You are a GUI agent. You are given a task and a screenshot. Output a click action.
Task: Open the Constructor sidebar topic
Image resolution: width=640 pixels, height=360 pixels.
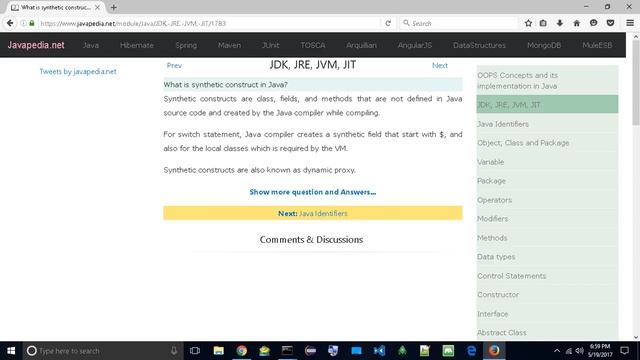pyautogui.click(x=547, y=295)
